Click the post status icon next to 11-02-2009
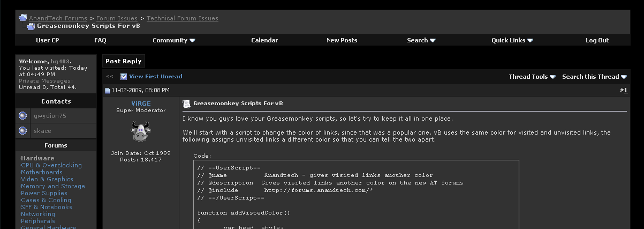The height and width of the screenshot is (229, 644). point(107,91)
